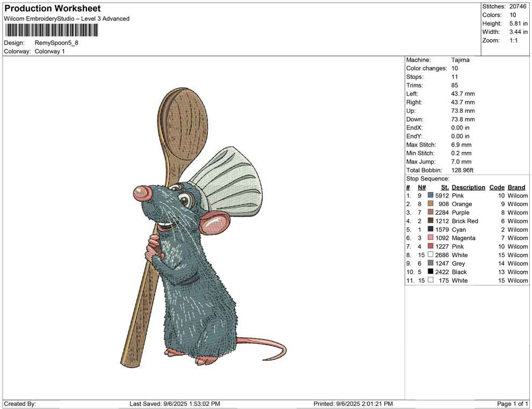Select the Width value "3.44 in"
Viewport: 532px width, 409px height.
coord(519,32)
